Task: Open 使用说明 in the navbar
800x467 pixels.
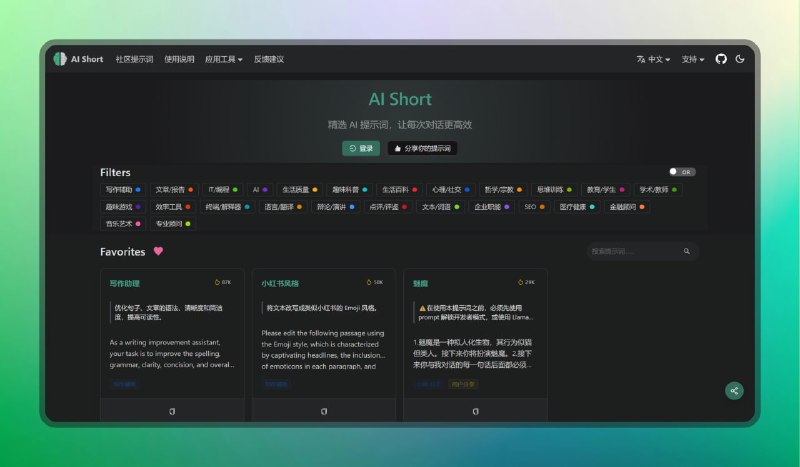Action: tap(179, 59)
